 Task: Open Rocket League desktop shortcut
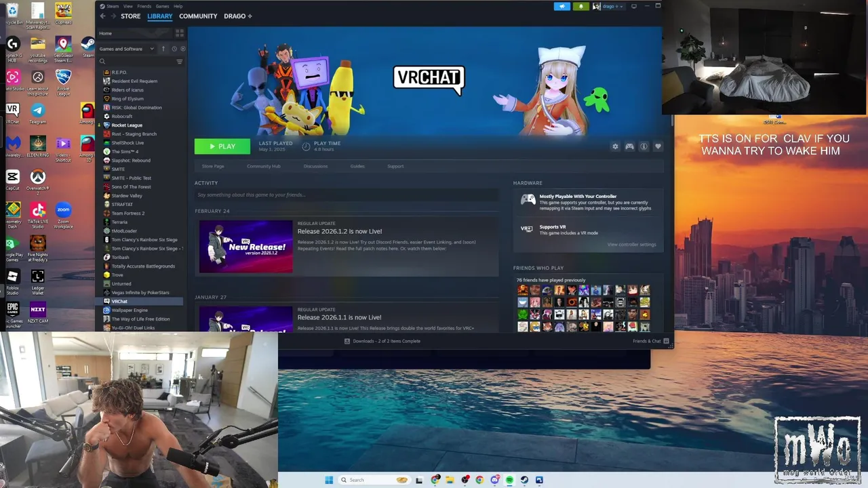[x=63, y=81]
